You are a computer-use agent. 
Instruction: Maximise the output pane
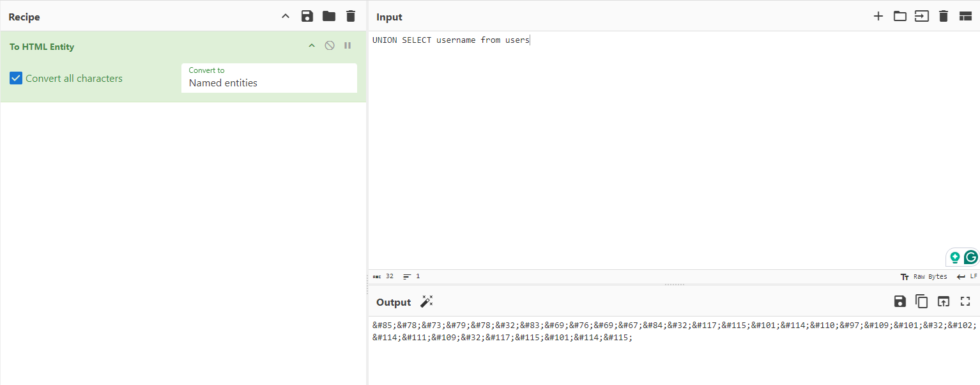click(x=965, y=302)
